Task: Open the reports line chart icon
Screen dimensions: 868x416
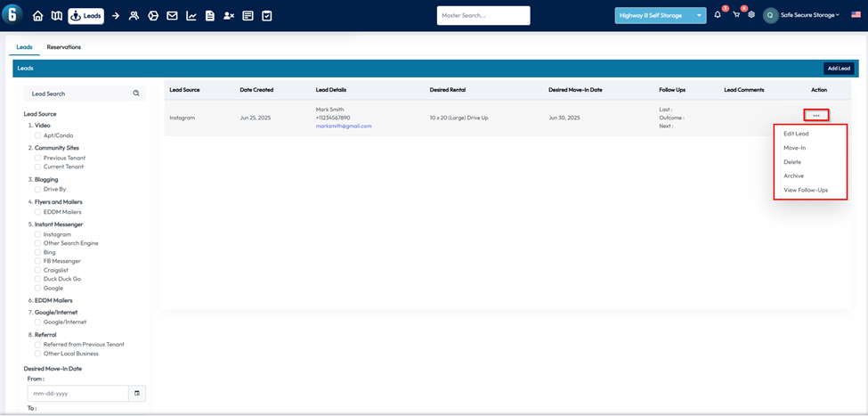Action: pyautogui.click(x=191, y=16)
